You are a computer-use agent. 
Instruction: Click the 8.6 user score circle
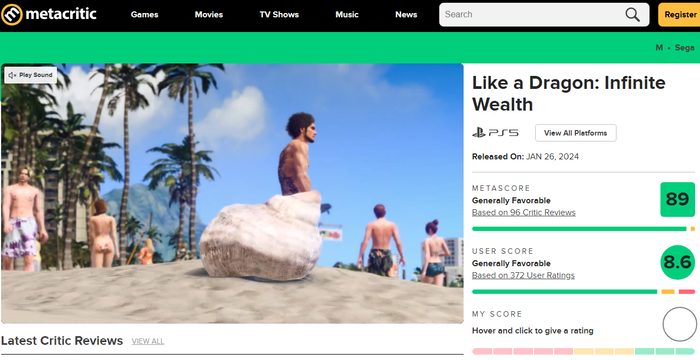[x=677, y=262]
